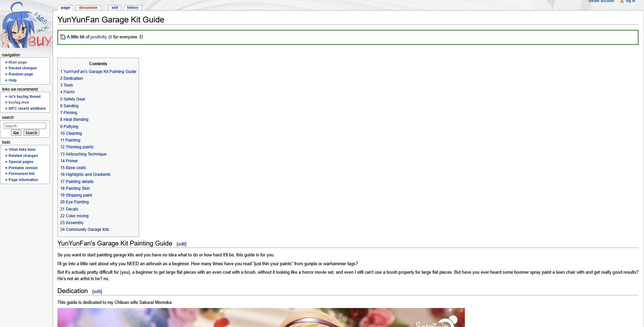Click the create account link
Screen dimensions: 644x327
(x=601, y=1)
